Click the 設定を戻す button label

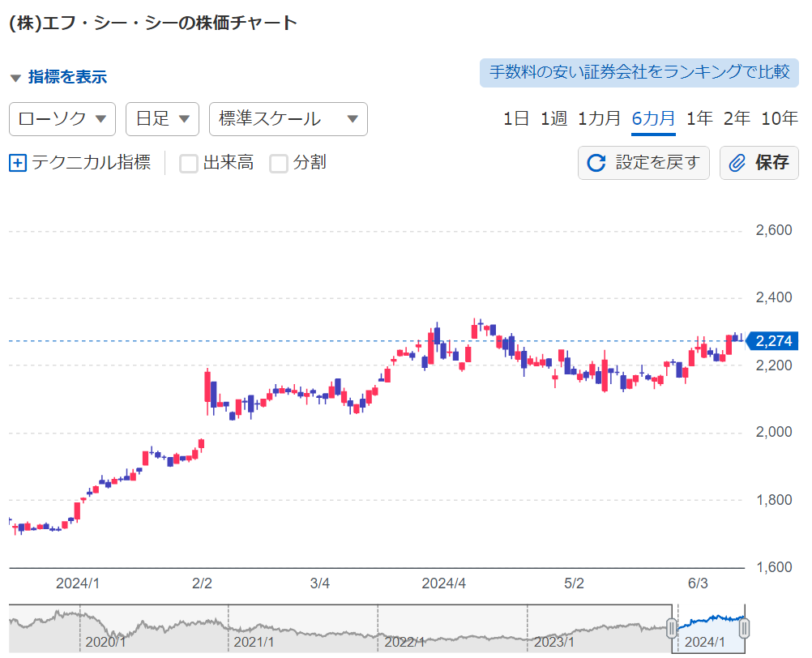click(658, 163)
